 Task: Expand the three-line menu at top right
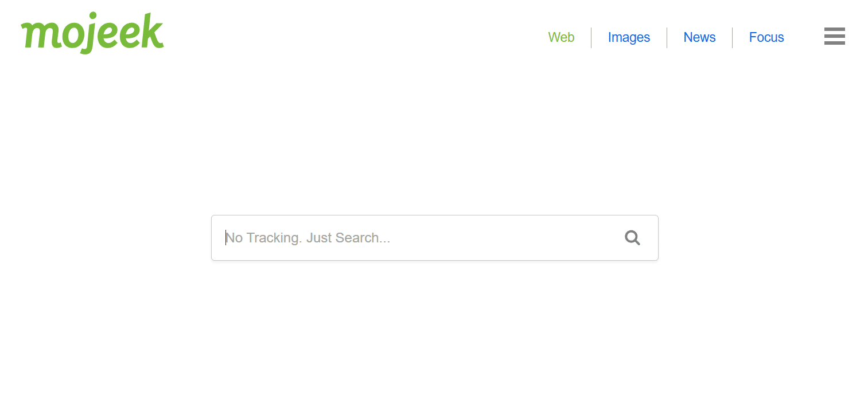(834, 36)
